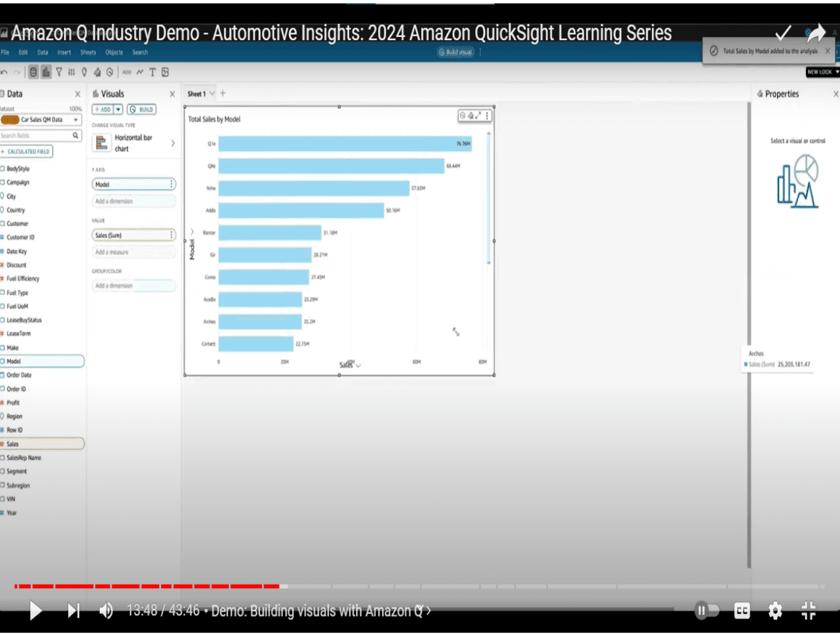The image size is (840, 634).
Task: Open the Sheets menu
Action: (x=88, y=53)
